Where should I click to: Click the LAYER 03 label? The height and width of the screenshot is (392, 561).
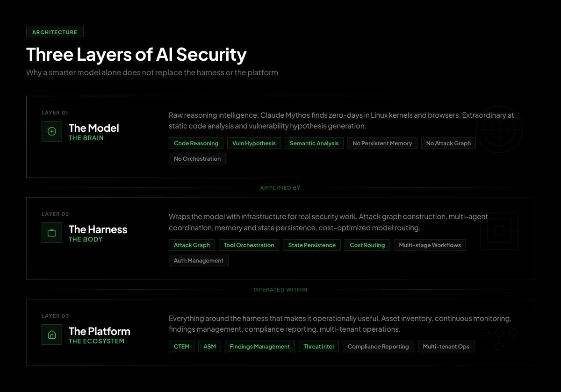(x=55, y=316)
